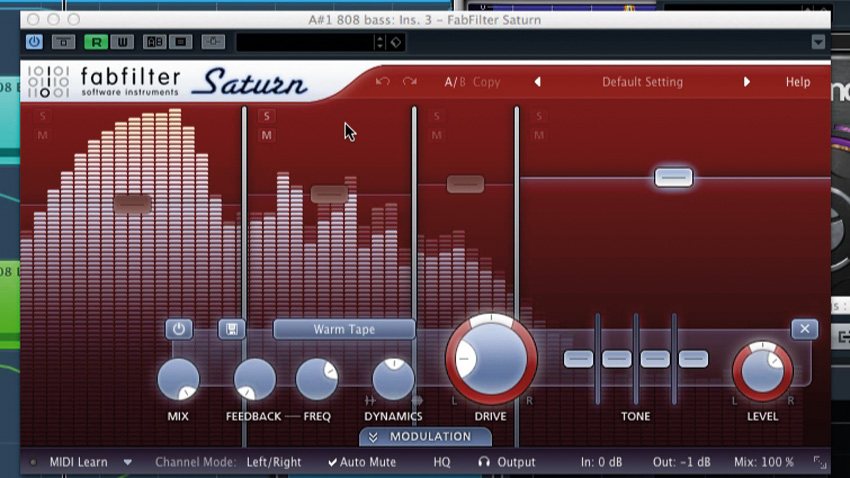Solo the first band with S
Screen dimensions: 850x478
pyautogui.click(x=42, y=116)
